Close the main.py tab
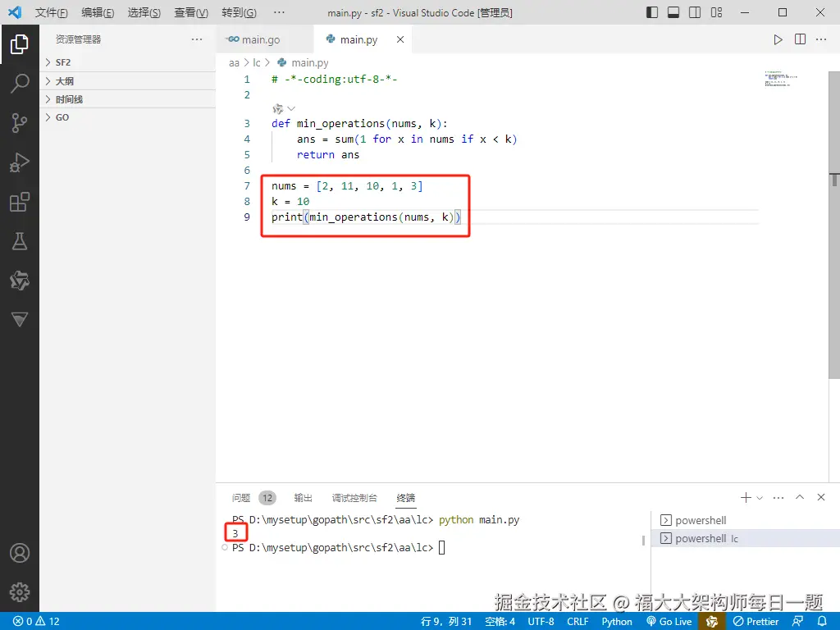 [400, 39]
